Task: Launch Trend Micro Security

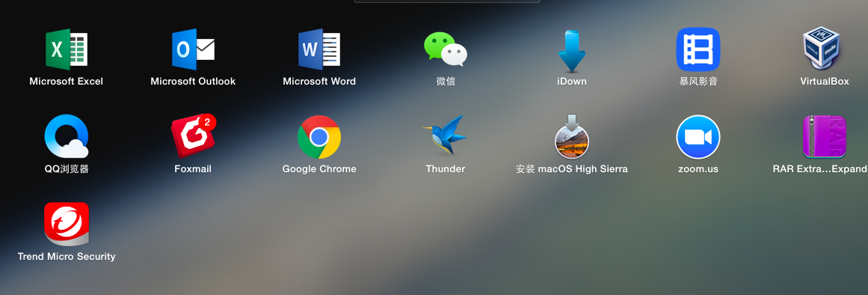Action: click(67, 224)
